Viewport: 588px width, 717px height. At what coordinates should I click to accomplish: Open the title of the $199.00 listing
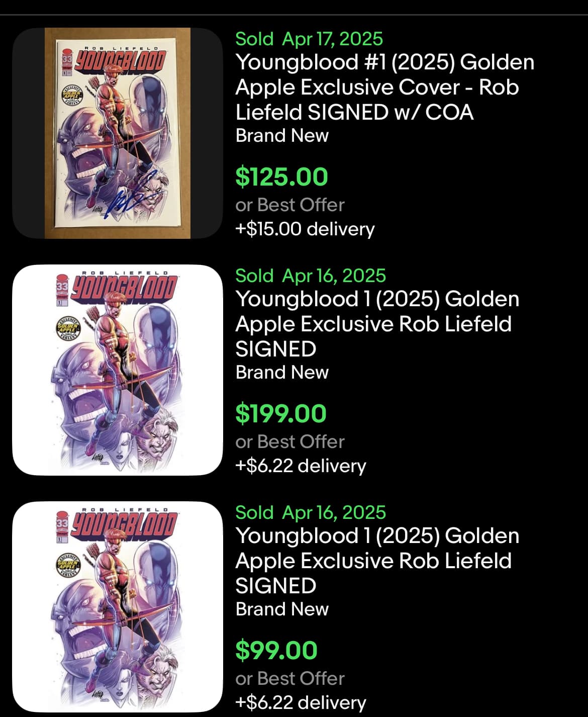pos(377,324)
